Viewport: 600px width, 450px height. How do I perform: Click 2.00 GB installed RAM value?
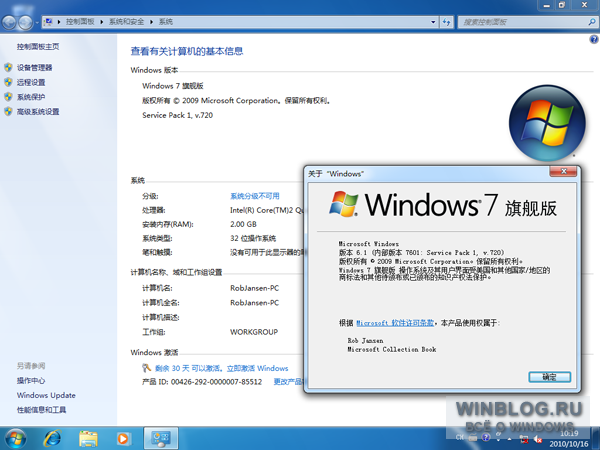pyautogui.click(x=243, y=224)
